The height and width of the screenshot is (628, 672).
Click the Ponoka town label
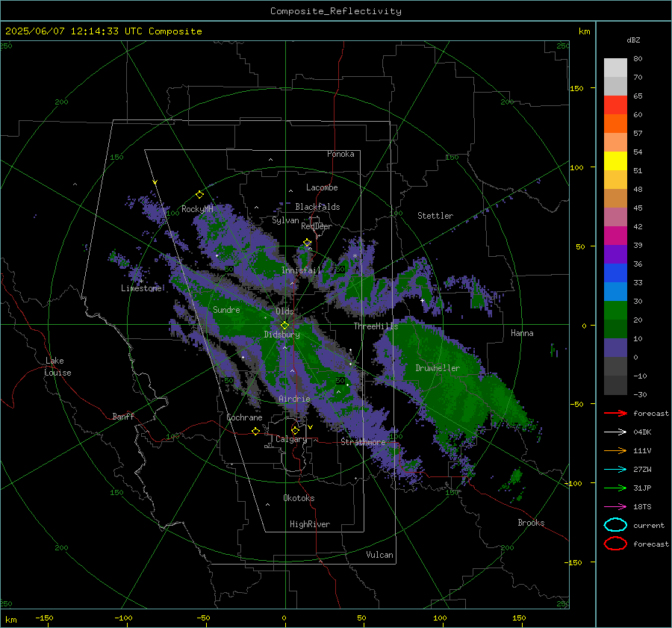(x=340, y=154)
